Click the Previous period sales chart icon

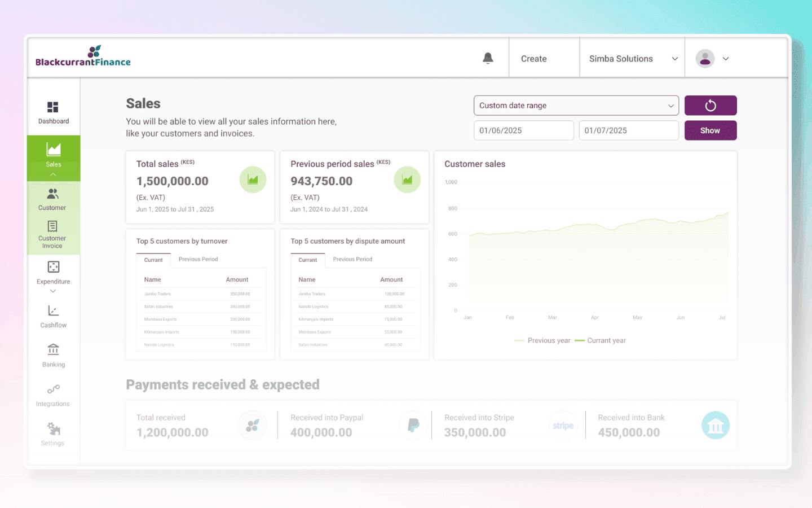pos(407,179)
